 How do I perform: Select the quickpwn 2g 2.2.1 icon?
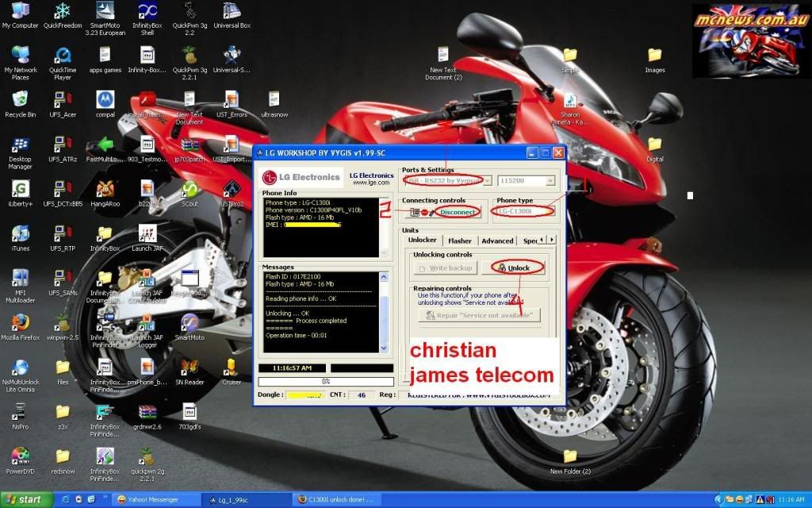tap(147, 465)
